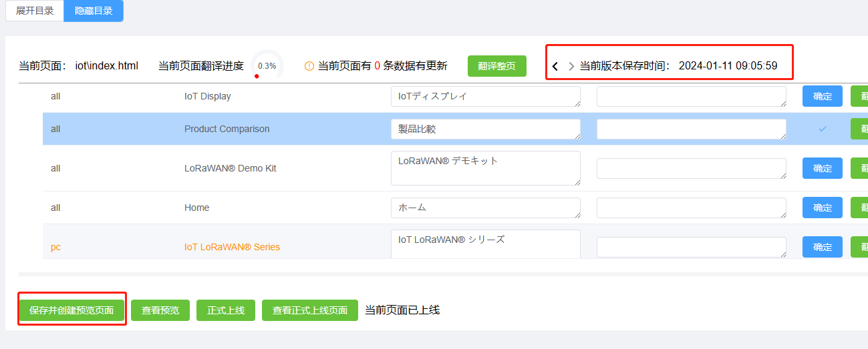This screenshot has width=868, height=349.
Task: Click 保存并创建预览页面 button
Action: 71,310
